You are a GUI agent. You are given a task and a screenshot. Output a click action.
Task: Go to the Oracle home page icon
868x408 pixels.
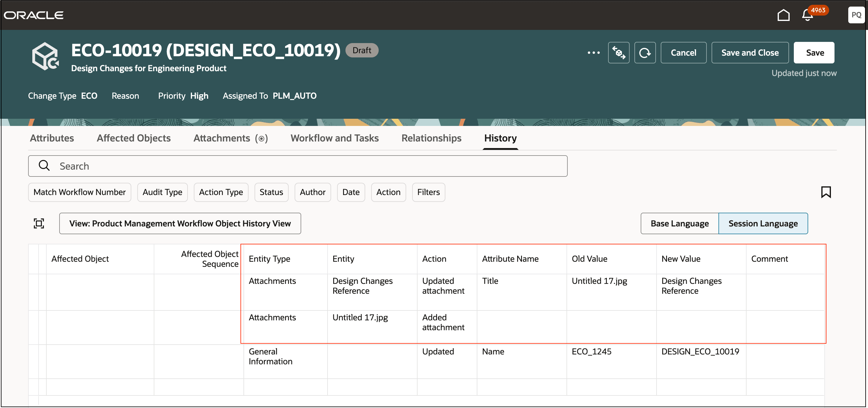(783, 15)
